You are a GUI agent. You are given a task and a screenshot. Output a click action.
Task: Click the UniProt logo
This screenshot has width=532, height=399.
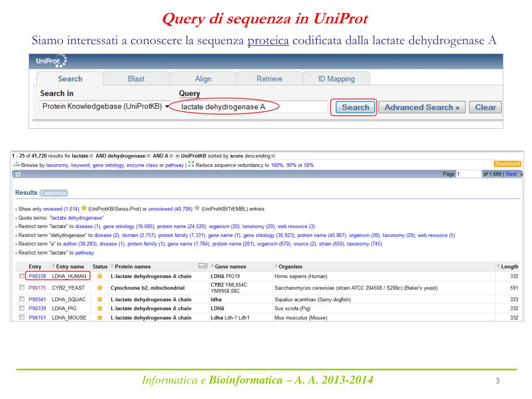tap(51, 61)
